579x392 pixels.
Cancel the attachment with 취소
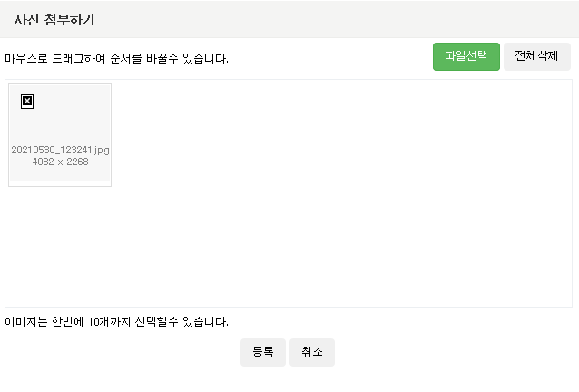click(x=312, y=352)
